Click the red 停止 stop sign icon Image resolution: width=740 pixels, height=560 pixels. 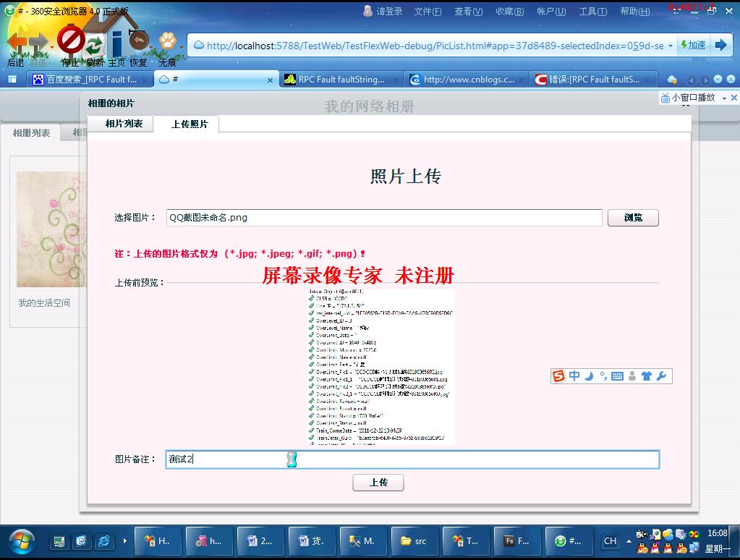pos(70,41)
